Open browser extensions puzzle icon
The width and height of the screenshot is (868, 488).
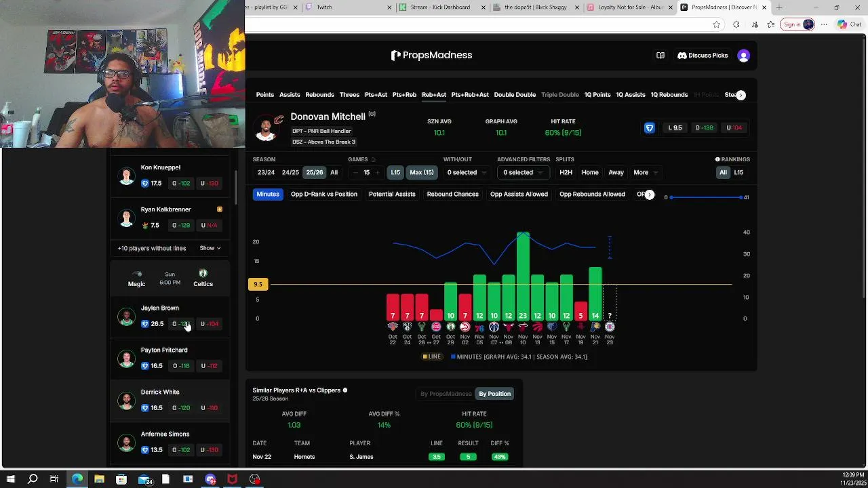[x=736, y=24]
